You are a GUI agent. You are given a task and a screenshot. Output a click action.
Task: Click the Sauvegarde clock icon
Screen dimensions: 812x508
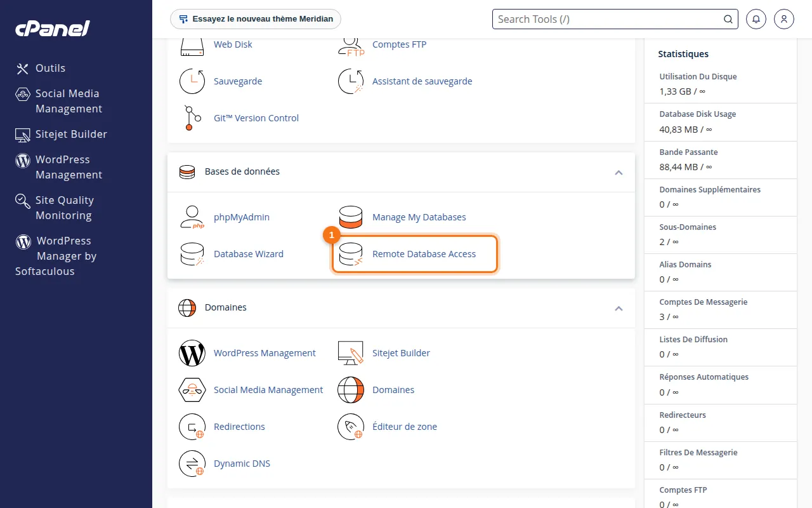pyautogui.click(x=192, y=81)
